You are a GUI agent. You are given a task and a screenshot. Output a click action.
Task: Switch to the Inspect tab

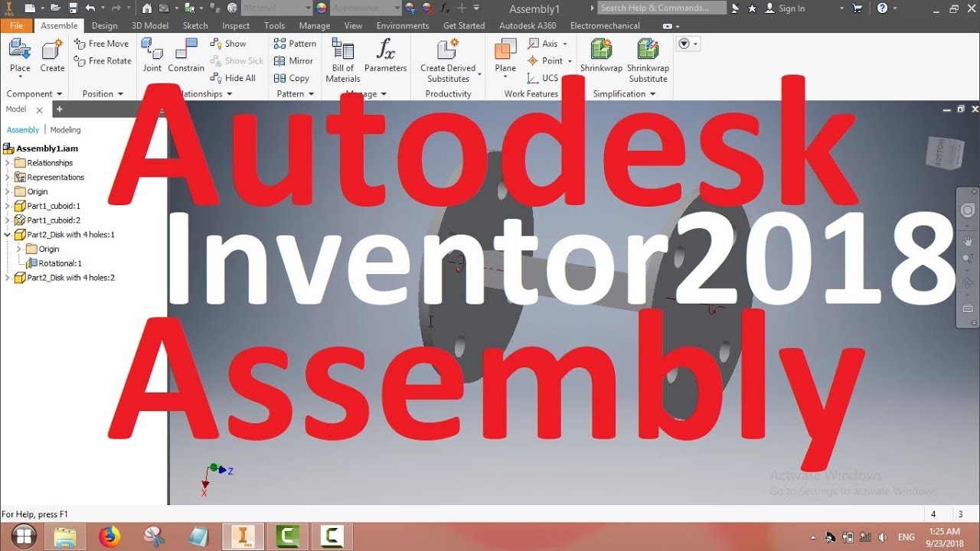236,25
